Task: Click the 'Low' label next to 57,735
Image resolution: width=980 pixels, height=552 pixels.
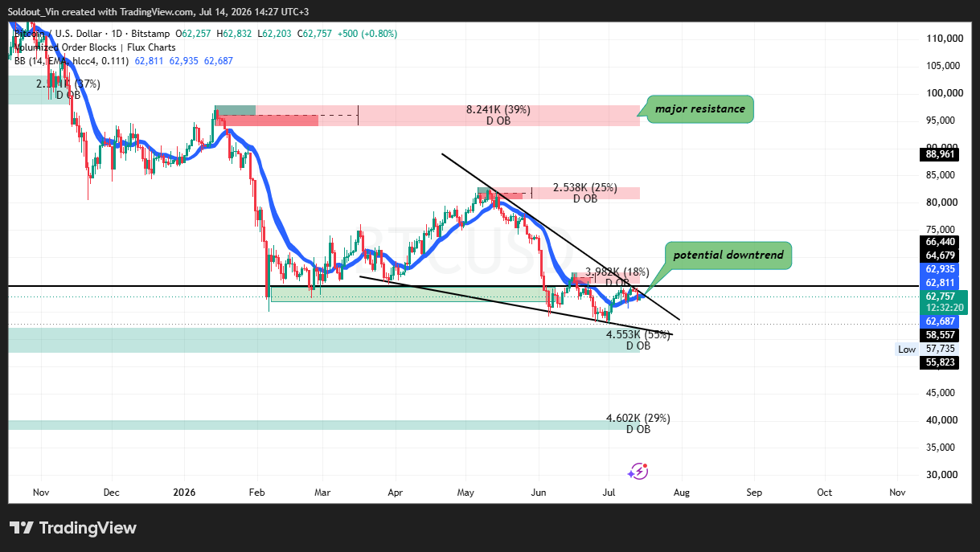Action: (907, 349)
